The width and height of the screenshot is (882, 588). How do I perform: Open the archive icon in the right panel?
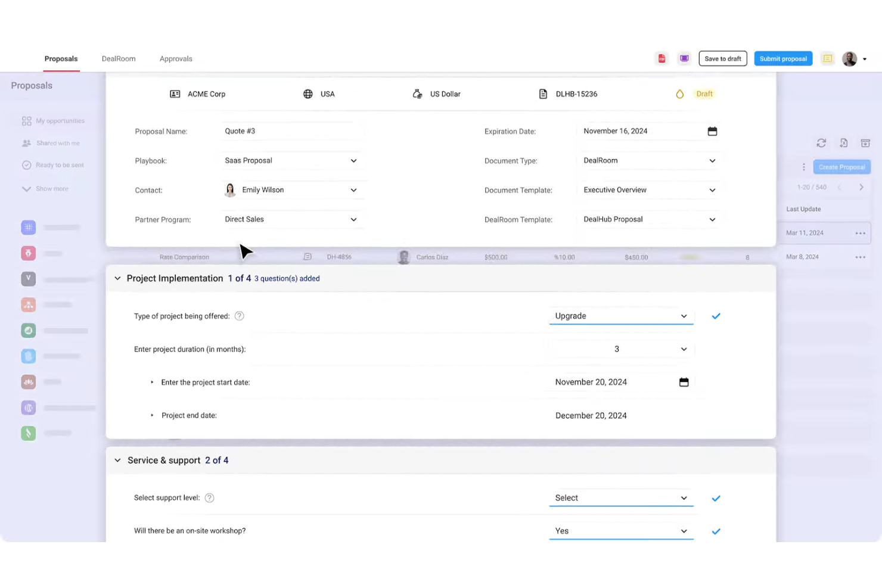coord(865,143)
